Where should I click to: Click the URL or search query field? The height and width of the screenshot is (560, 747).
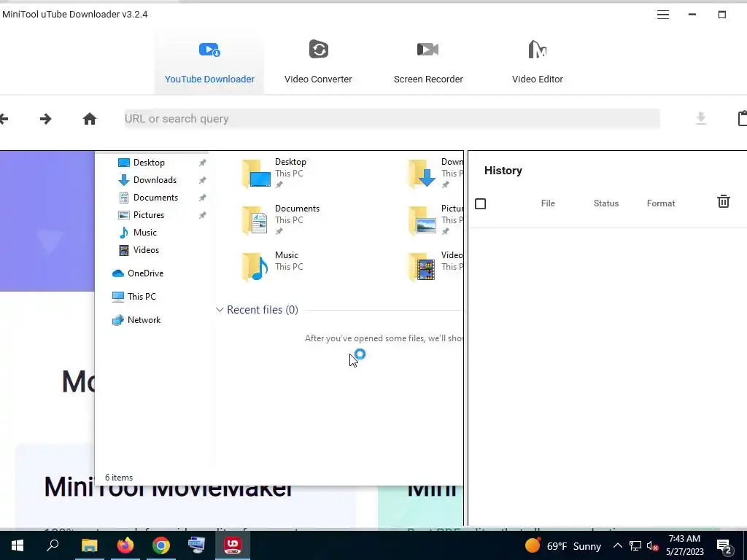pyautogui.click(x=392, y=119)
